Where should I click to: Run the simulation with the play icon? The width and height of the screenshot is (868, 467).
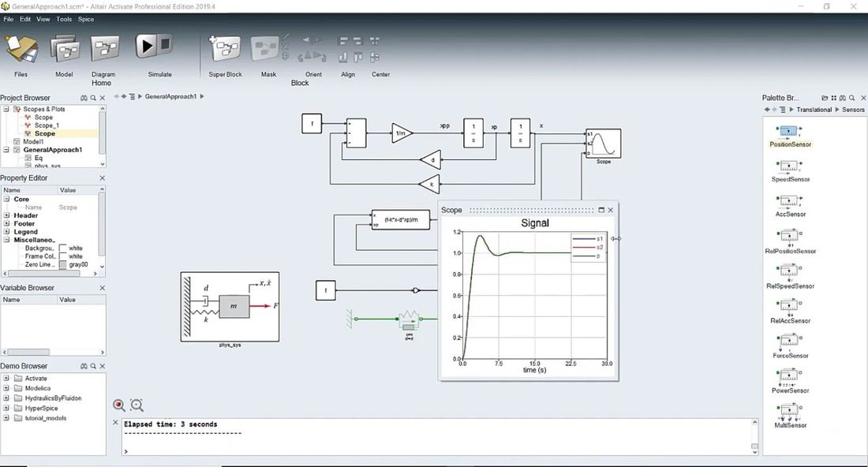pyautogui.click(x=148, y=46)
